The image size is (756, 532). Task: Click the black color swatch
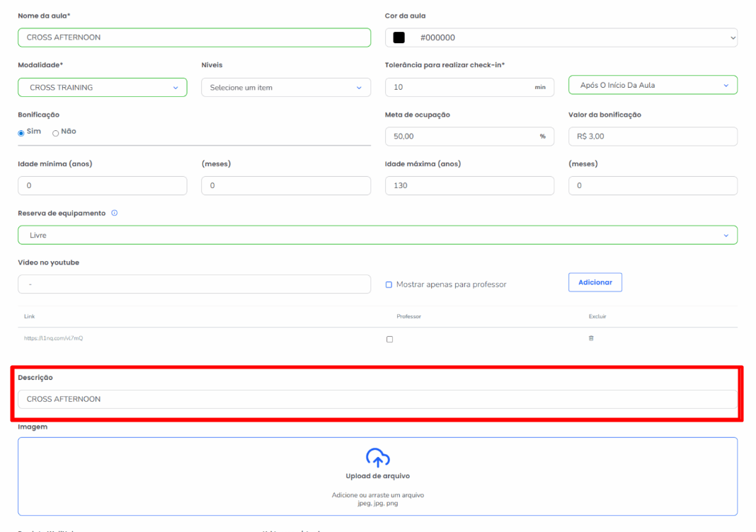pos(399,38)
